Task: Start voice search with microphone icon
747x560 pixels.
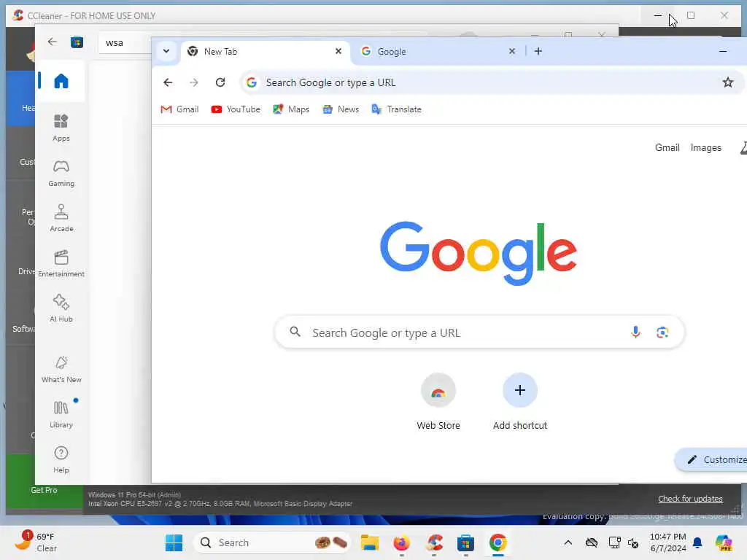Action: point(635,332)
